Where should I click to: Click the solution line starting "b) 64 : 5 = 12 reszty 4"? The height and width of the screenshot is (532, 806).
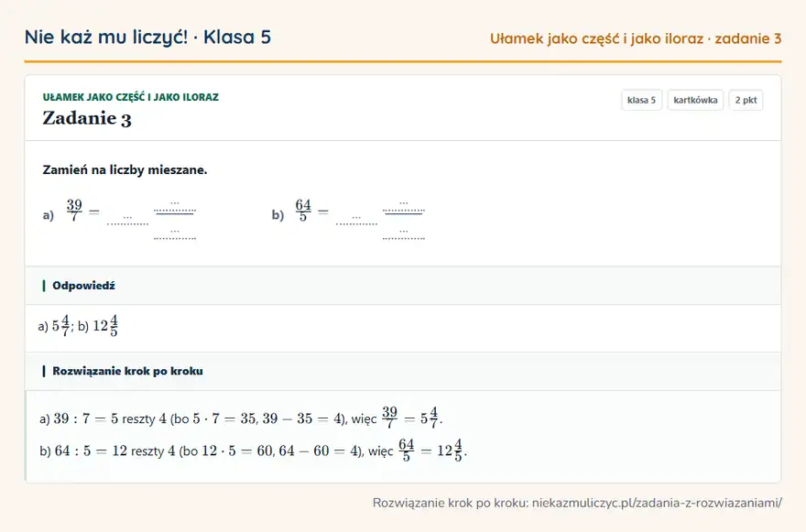253,451
